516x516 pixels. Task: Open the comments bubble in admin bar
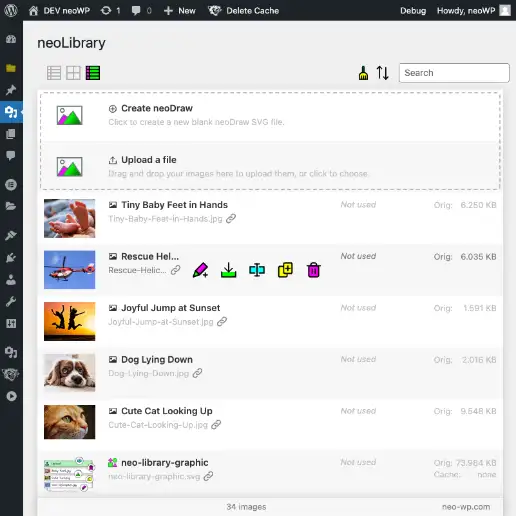(x=141, y=11)
